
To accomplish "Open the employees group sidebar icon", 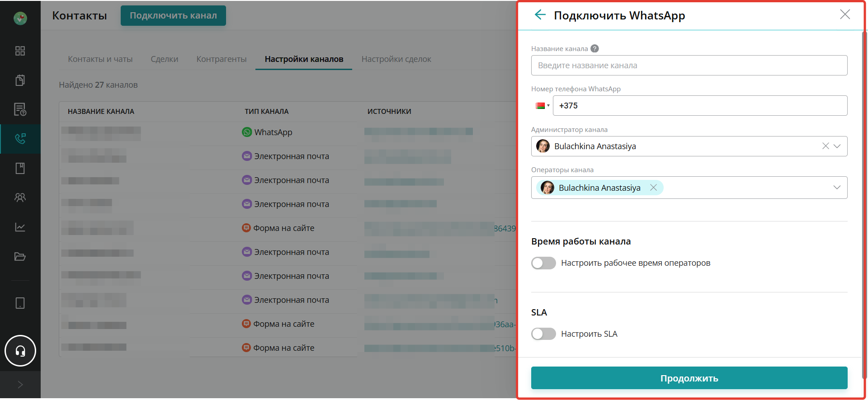I will [20, 198].
